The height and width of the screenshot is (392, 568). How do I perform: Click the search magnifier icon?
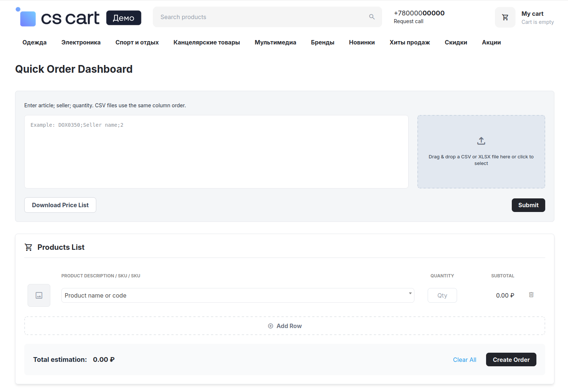pyautogui.click(x=372, y=17)
